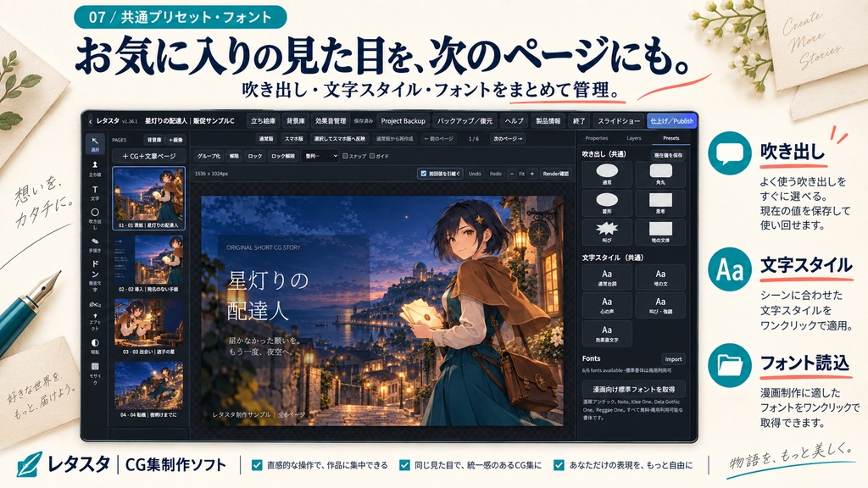868x488 pixels.
Task: Click the Project Backup button
Action: 403,121
